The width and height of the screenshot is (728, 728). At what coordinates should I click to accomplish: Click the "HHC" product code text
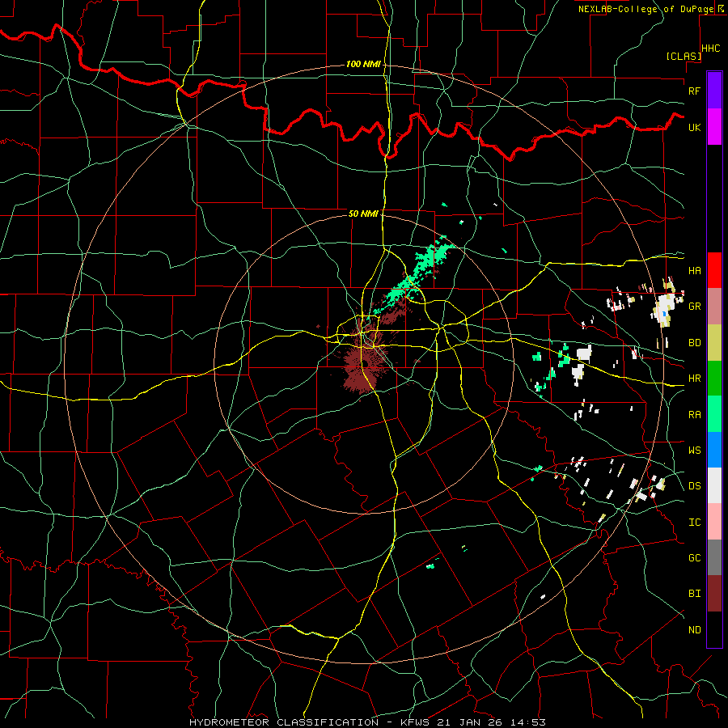click(711, 49)
